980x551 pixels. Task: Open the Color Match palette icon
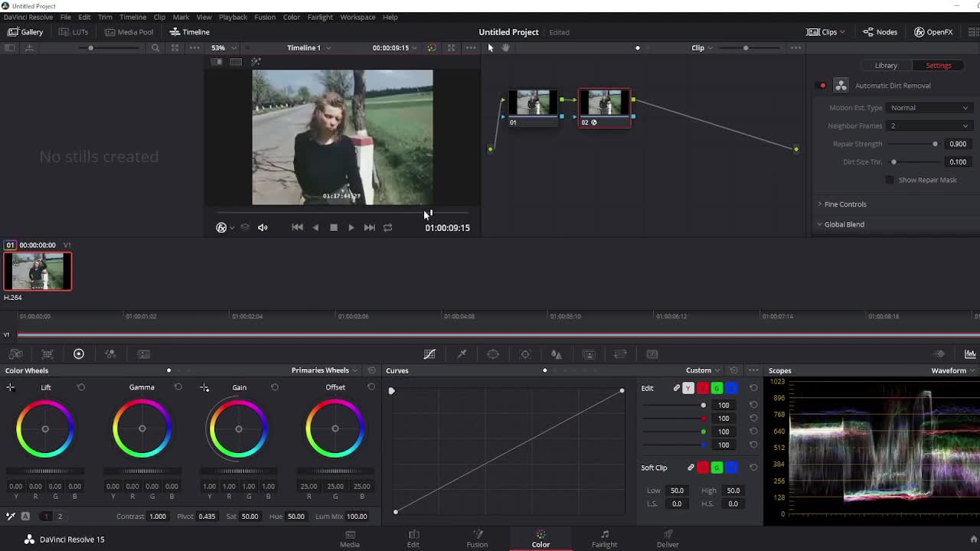point(47,354)
